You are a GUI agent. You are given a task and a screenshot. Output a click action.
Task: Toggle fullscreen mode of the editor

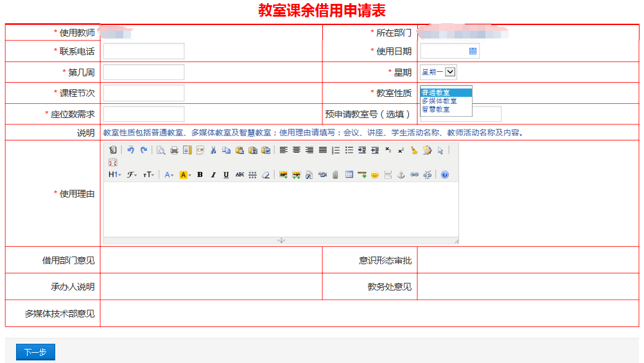pyautogui.click(x=113, y=162)
